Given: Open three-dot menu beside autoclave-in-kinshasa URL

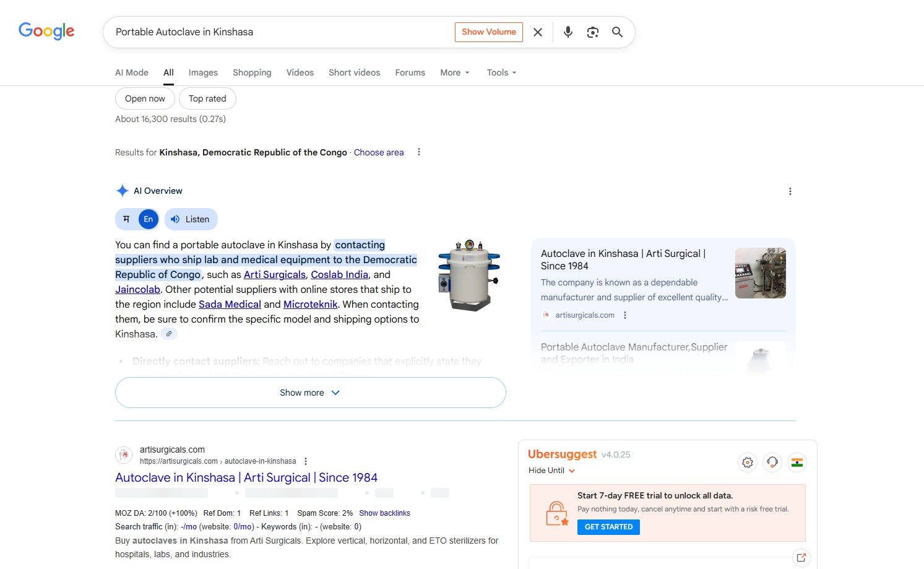Looking at the screenshot, I should click(306, 461).
